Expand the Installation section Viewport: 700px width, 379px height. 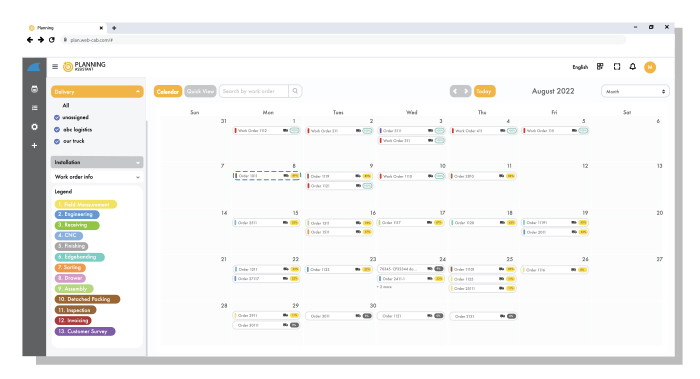click(x=97, y=162)
